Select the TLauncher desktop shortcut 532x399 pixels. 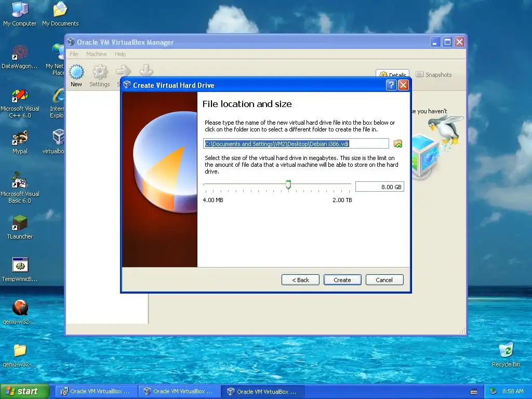pos(20,227)
